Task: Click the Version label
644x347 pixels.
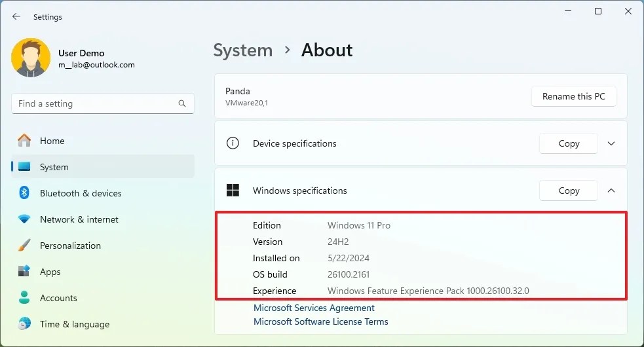Action: click(267, 242)
